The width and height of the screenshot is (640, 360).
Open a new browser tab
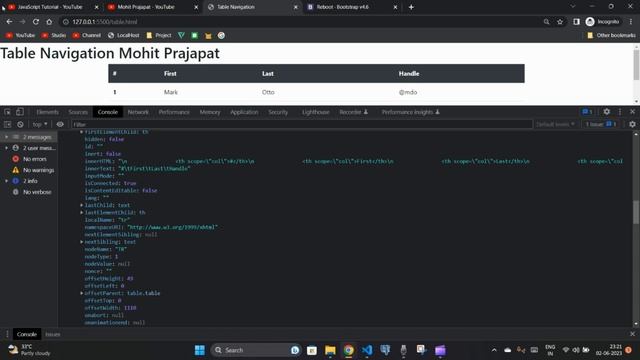(x=411, y=7)
